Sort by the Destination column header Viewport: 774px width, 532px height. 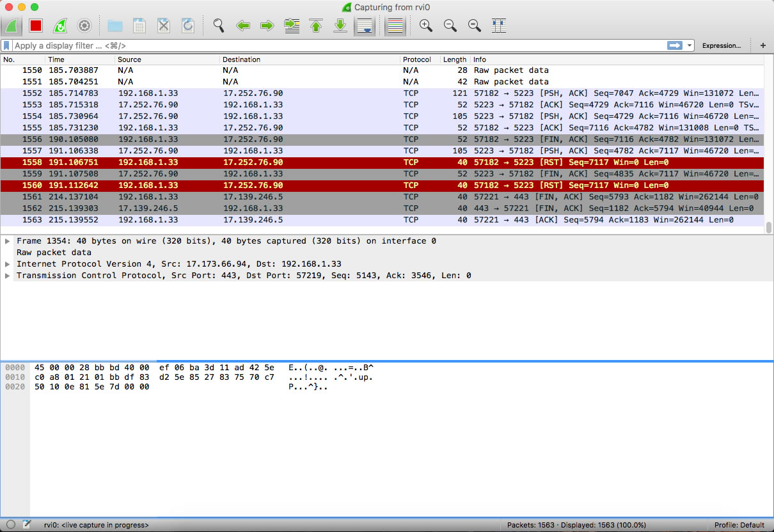(x=310, y=59)
